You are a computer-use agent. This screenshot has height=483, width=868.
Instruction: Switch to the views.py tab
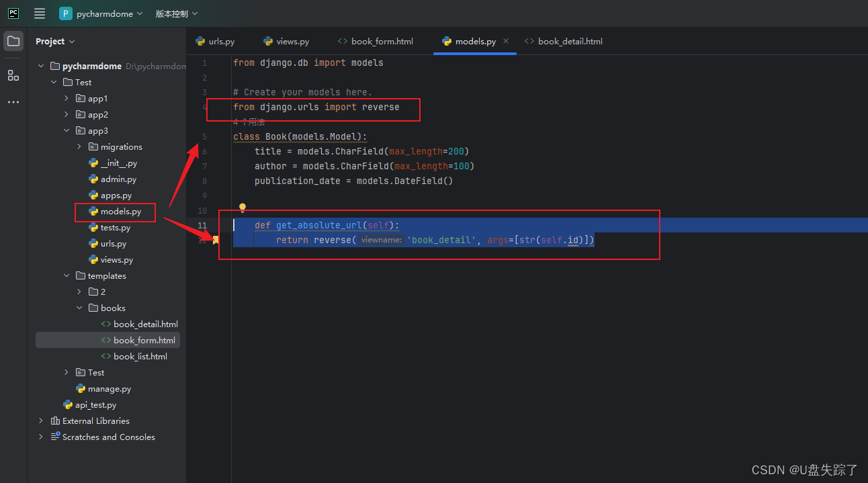tap(292, 41)
